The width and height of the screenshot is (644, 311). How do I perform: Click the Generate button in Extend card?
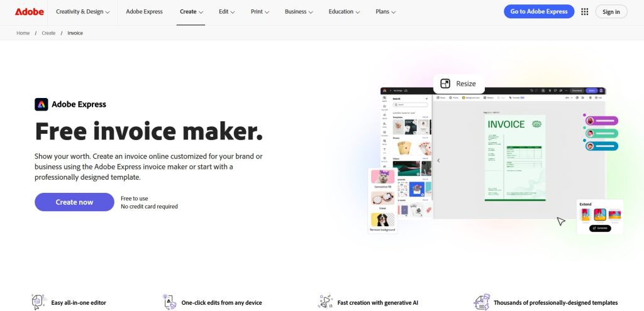click(x=600, y=228)
